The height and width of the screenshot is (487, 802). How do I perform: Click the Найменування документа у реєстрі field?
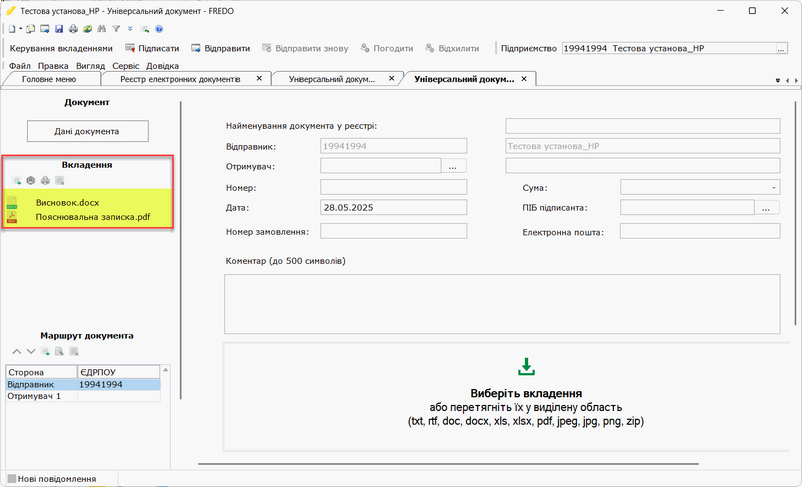pyautogui.click(x=643, y=126)
